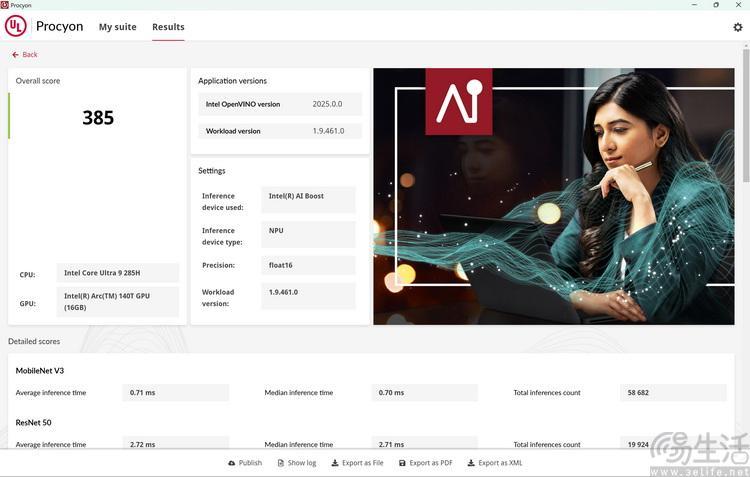
Task: Click the ResNet 50 heading
Action: coord(33,422)
